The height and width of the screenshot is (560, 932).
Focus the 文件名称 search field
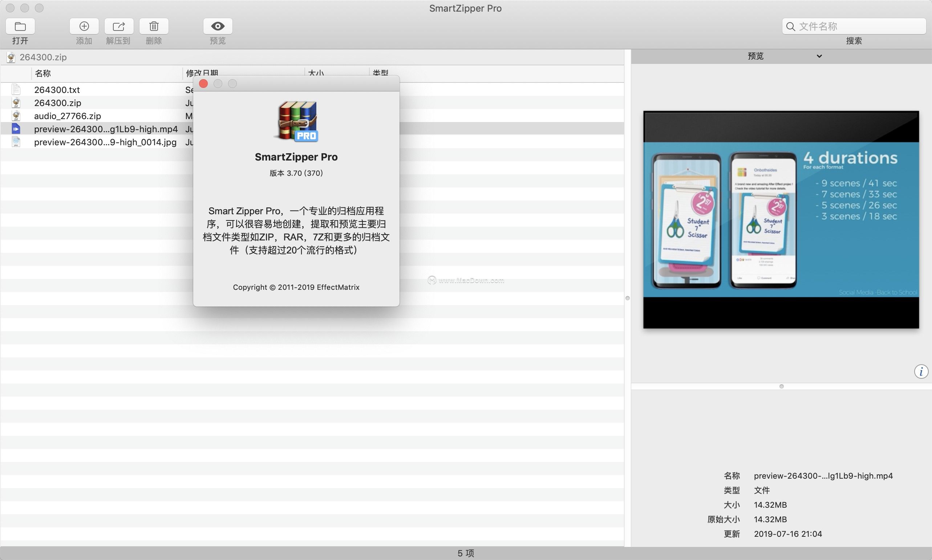tap(854, 27)
